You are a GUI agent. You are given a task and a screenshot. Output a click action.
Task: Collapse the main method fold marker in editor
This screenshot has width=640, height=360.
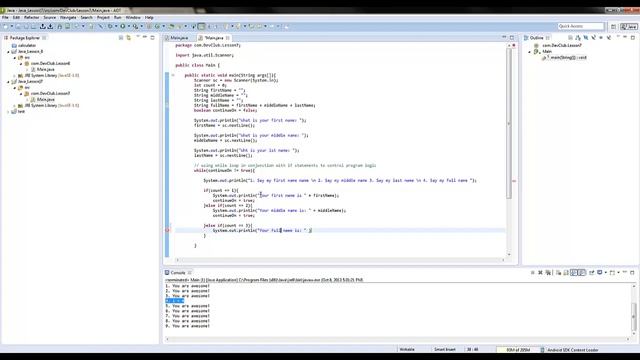[x=173, y=75]
